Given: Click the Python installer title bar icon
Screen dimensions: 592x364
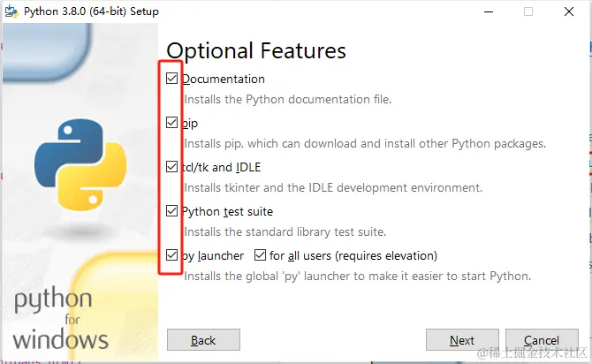Looking at the screenshot, I should point(11,11).
